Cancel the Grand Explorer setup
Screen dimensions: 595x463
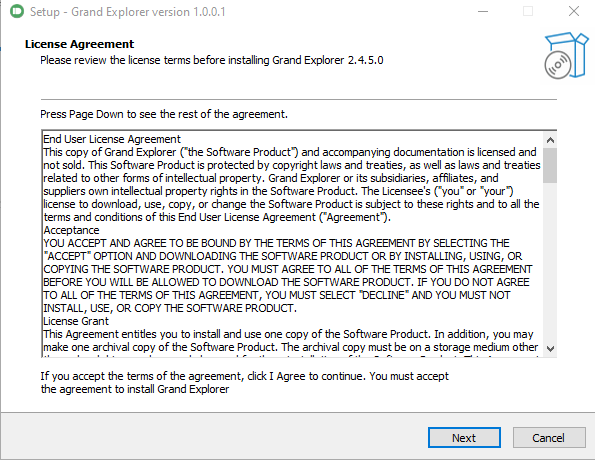(x=548, y=438)
